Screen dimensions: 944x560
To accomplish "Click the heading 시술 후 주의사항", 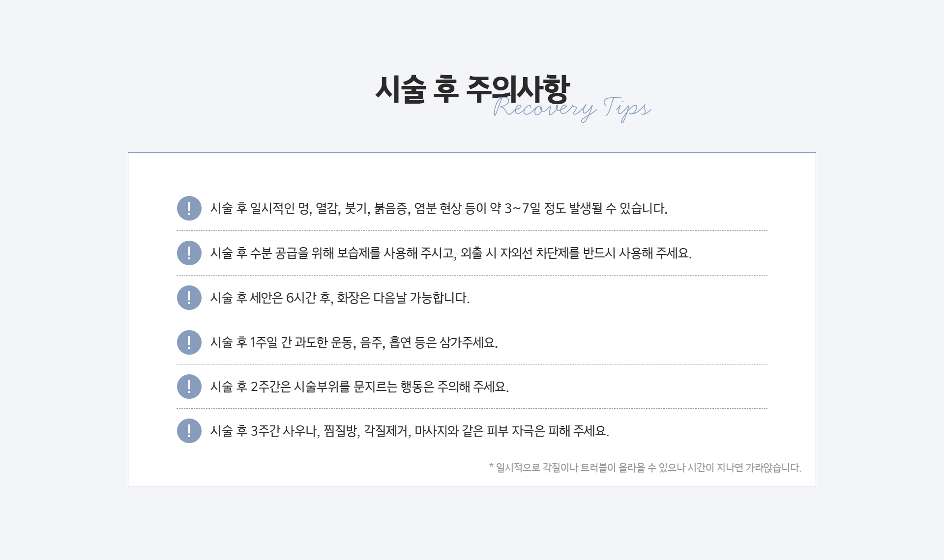I will (x=472, y=89).
